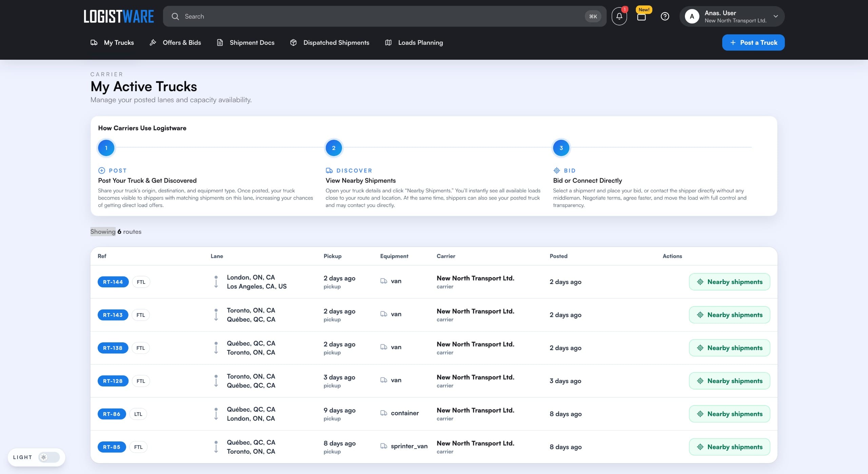868x474 pixels.
Task: Click the FTL badge on RT-143
Action: pyautogui.click(x=140, y=315)
